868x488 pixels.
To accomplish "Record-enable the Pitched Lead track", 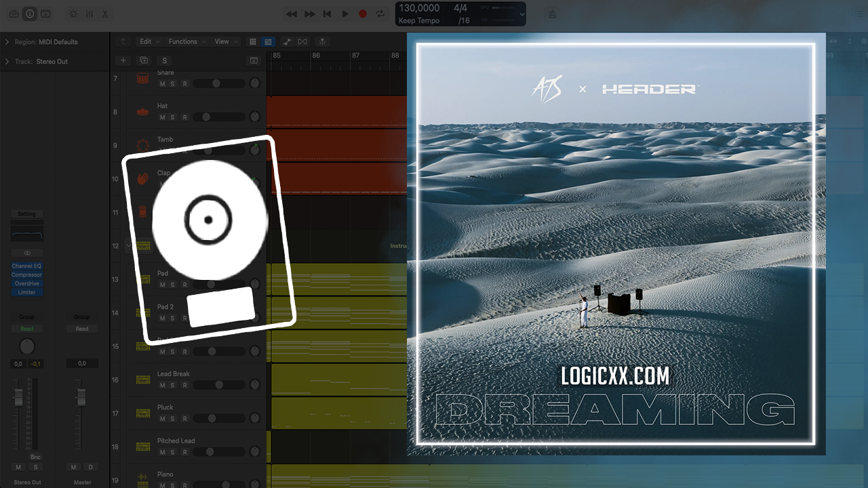I will [184, 451].
